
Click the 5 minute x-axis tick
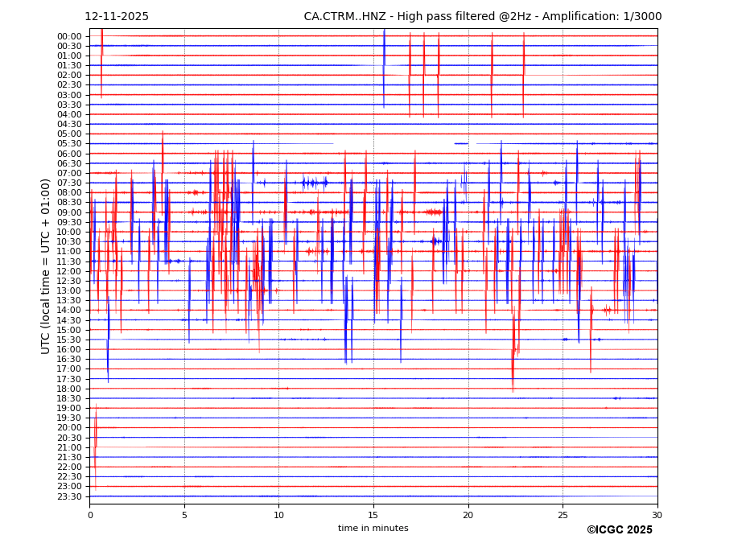(x=184, y=515)
